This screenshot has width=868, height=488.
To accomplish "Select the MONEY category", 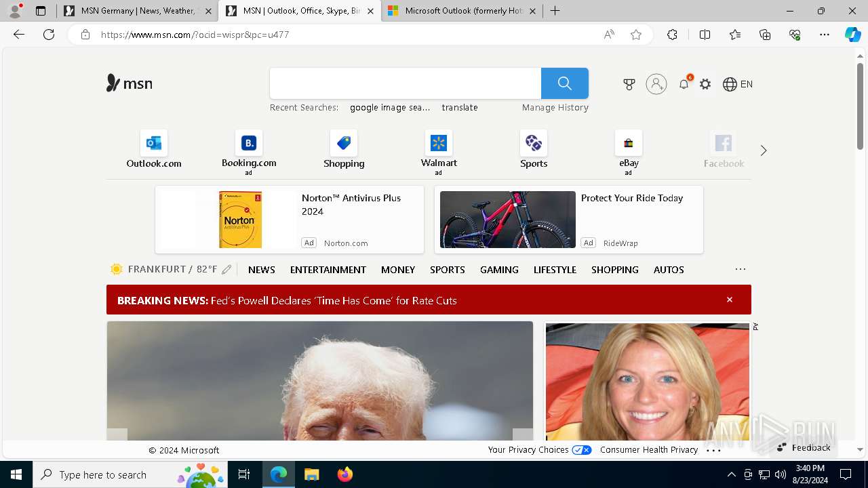I will click(x=398, y=270).
